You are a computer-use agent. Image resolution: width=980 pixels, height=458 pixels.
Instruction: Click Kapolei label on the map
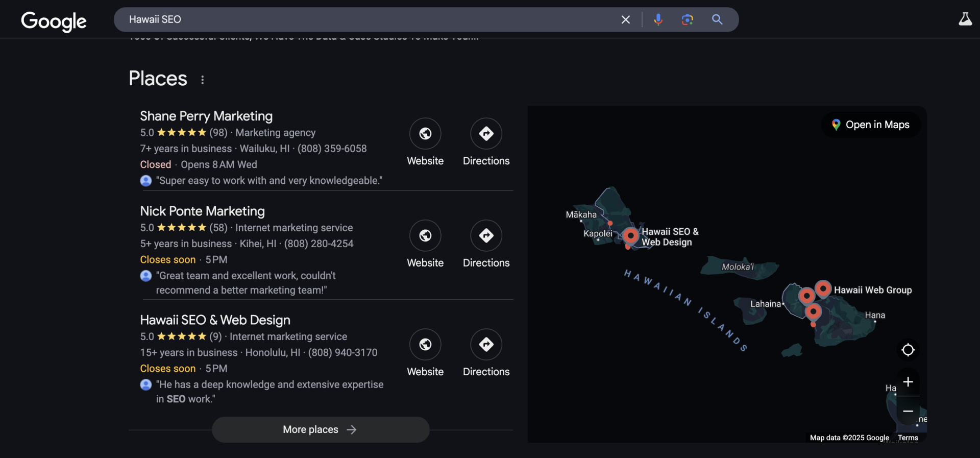coord(598,233)
